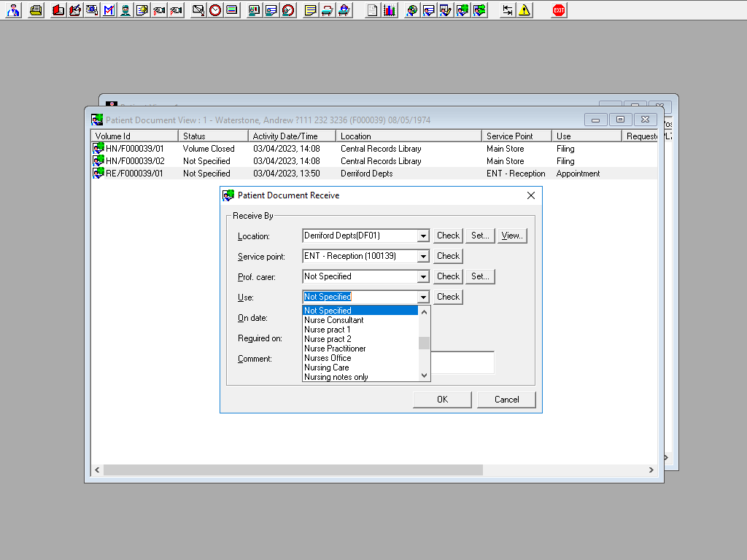Click the red EXIT stop sign icon

[559, 10]
